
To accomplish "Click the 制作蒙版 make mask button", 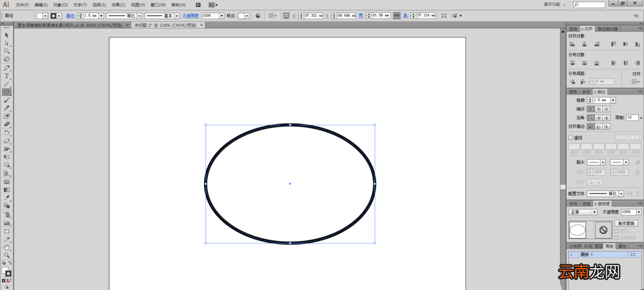I will click(627, 224).
